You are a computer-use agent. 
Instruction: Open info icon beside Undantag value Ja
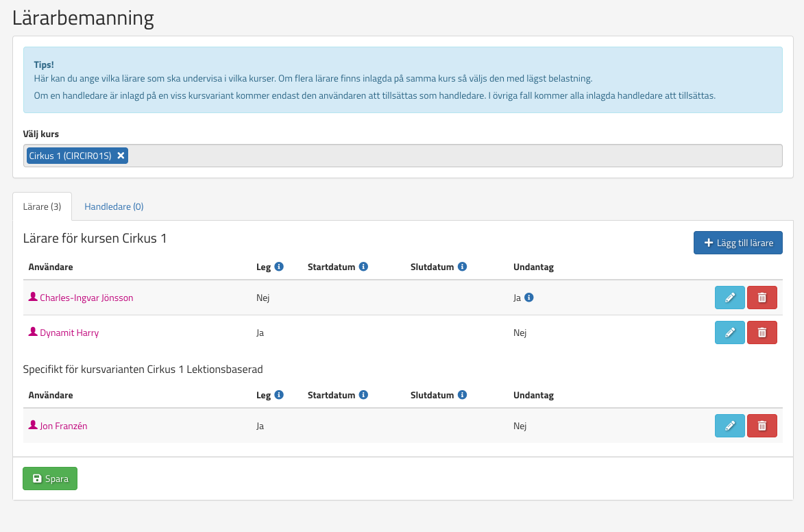click(x=529, y=298)
